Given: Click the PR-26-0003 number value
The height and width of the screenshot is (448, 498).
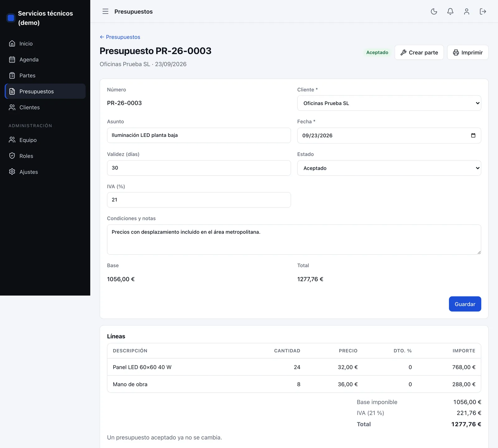Looking at the screenshot, I should (125, 103).
